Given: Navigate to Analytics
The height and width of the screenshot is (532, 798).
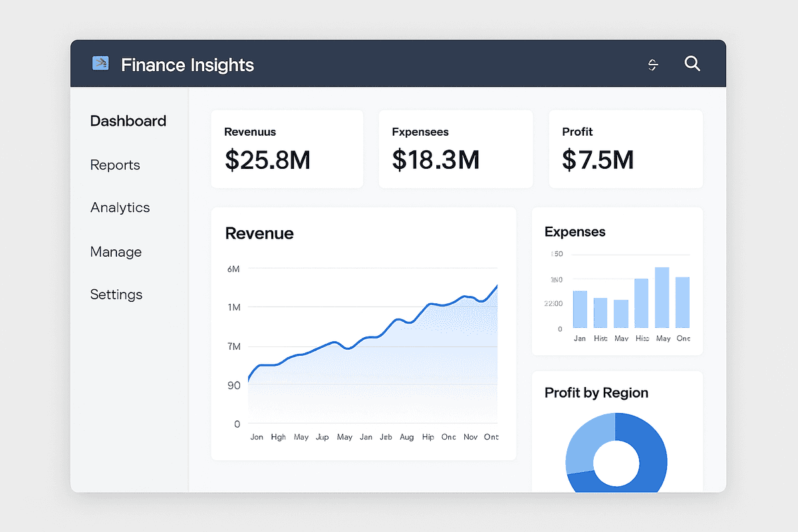Looking at the screenshot, I should point(120,207).
